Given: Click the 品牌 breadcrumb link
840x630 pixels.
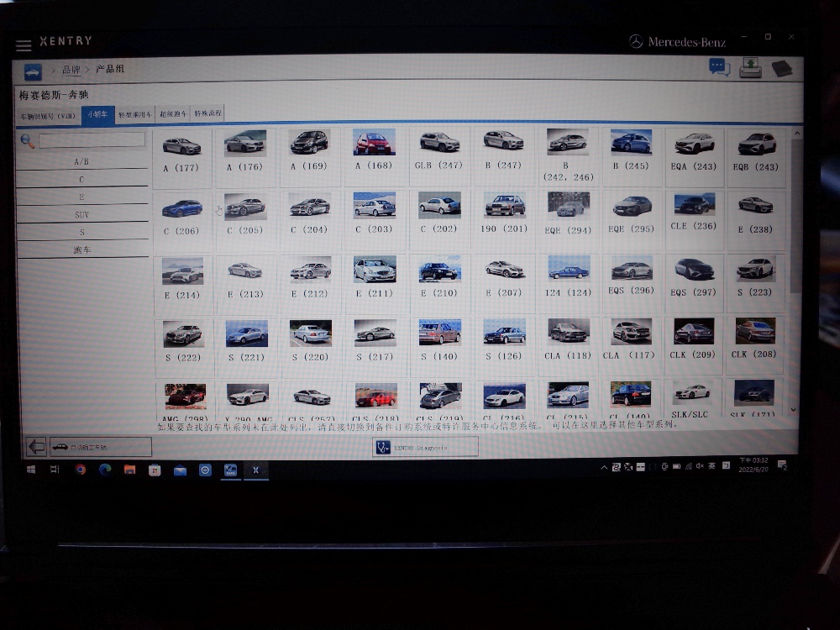Looking at the screenshot, I should point(71,70).
